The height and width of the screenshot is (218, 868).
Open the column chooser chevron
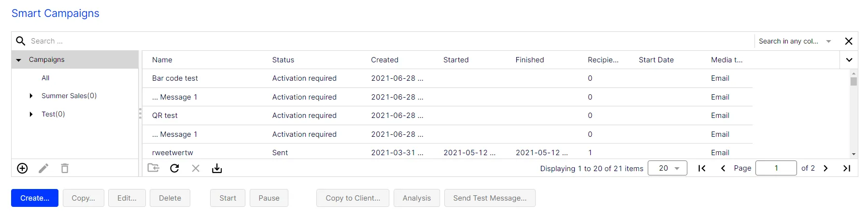(x=849, y=60)
